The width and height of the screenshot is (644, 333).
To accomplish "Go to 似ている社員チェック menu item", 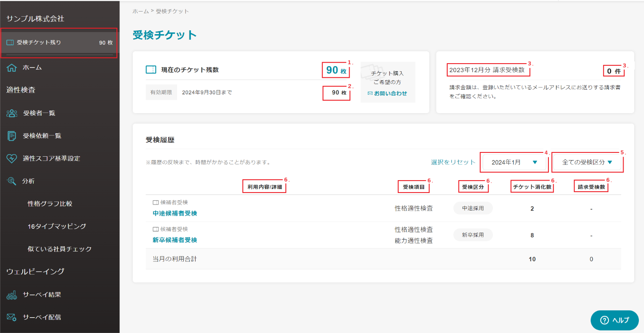I will [60, 249].
